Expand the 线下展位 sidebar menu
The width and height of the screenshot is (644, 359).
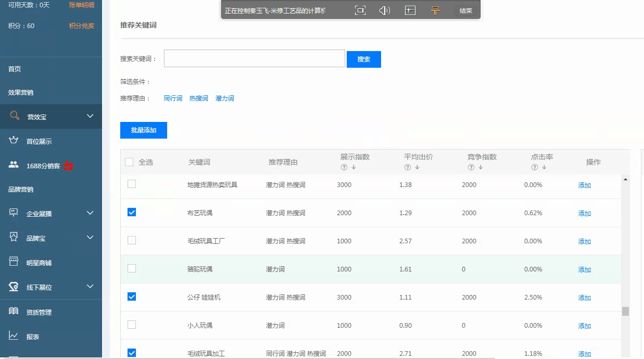click(90, 287)
